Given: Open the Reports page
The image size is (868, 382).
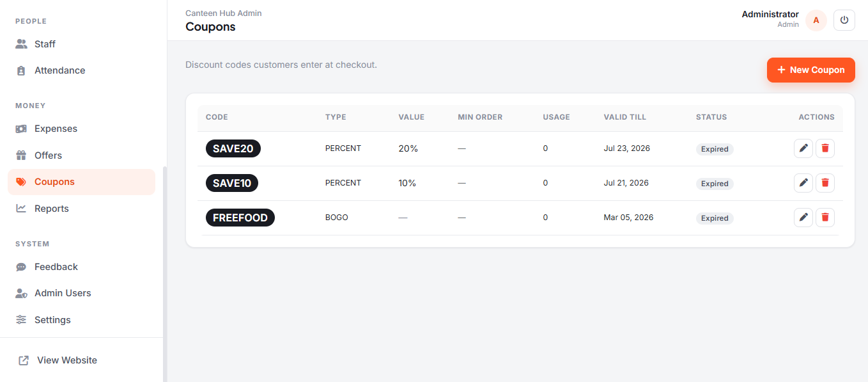Looking at the screenshot, I should 81,209.
